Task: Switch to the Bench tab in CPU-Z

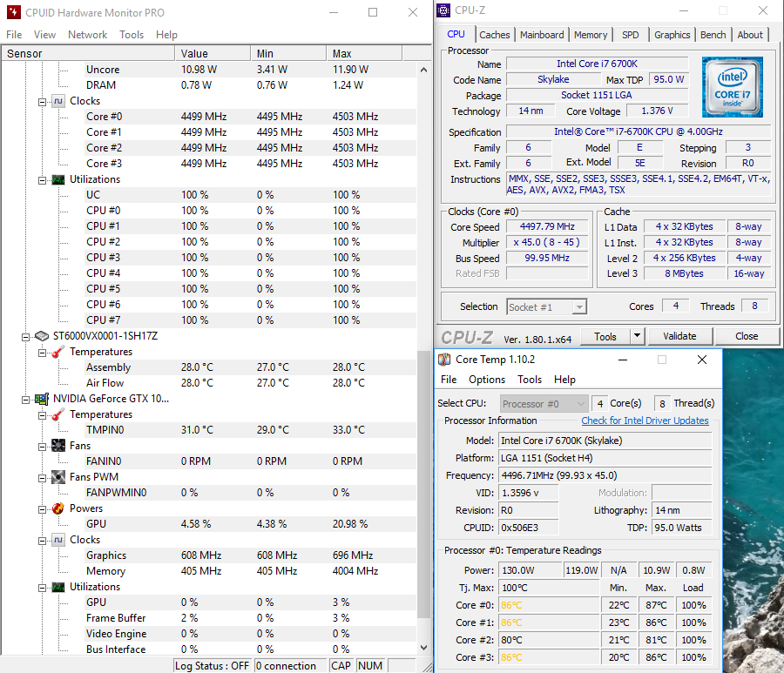Action: [713, 35]
